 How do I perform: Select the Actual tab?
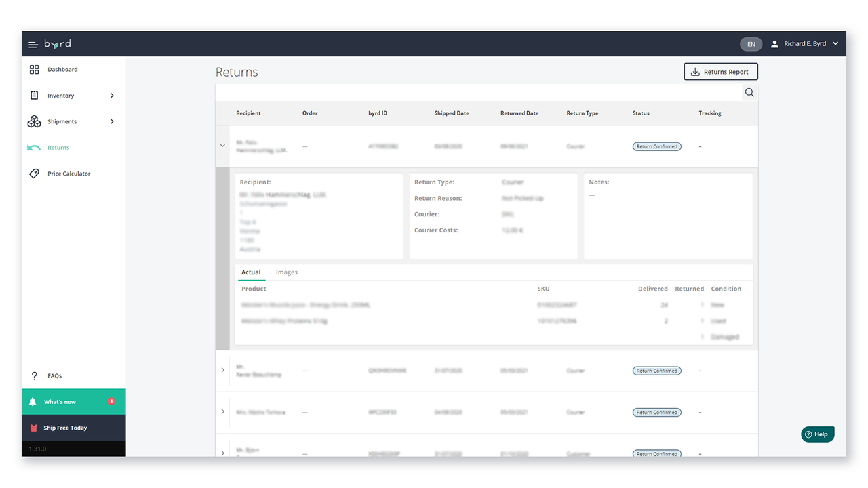(x=251, y=272)
